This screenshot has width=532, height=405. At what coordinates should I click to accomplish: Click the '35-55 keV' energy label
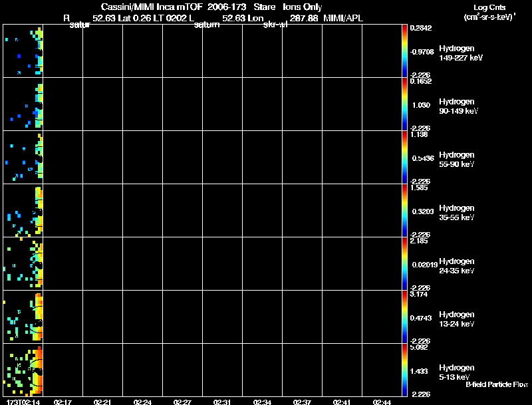point(456,217)
